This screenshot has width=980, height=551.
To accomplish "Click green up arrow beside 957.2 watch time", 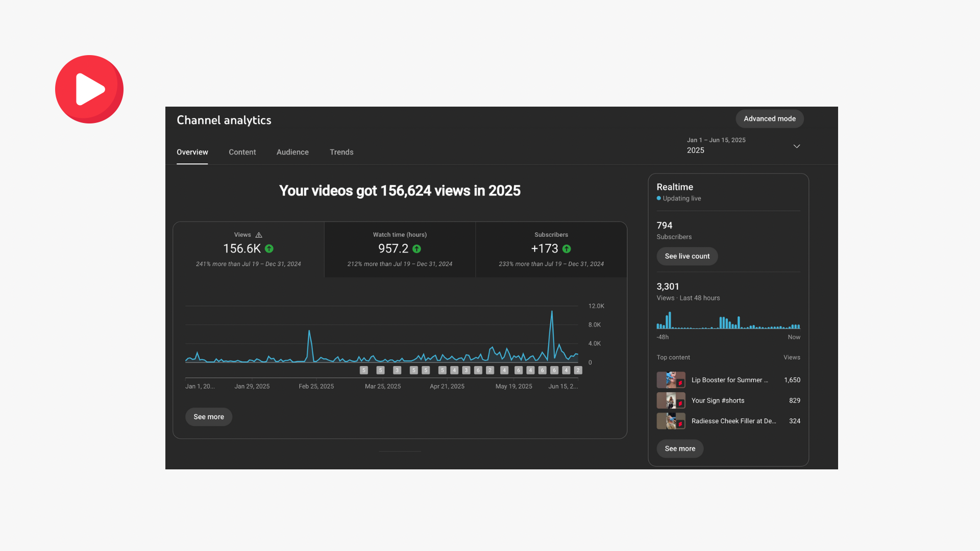I will (x=416, y=249).
